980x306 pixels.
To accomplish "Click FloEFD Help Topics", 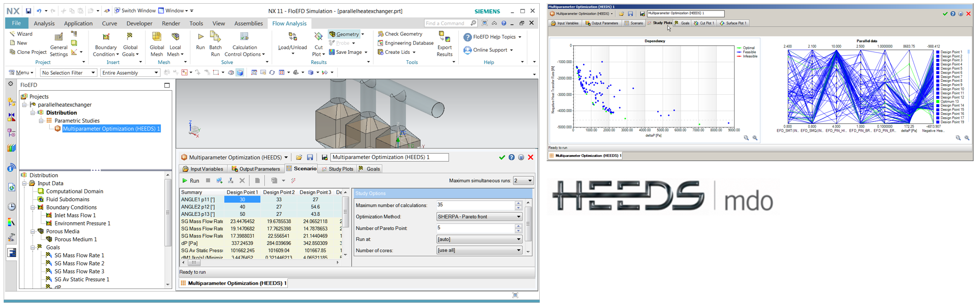I will coord(492,37).
